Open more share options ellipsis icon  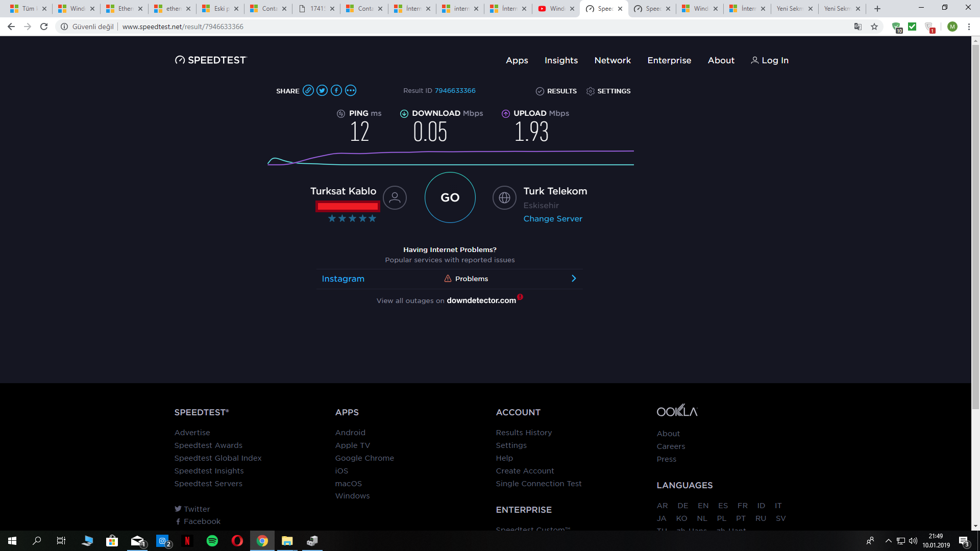(351, 91)
